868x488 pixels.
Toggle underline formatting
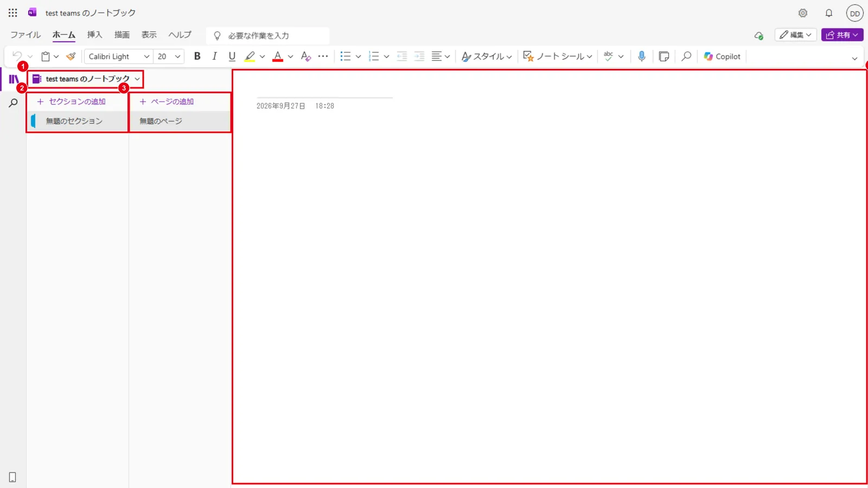[232, 56]
